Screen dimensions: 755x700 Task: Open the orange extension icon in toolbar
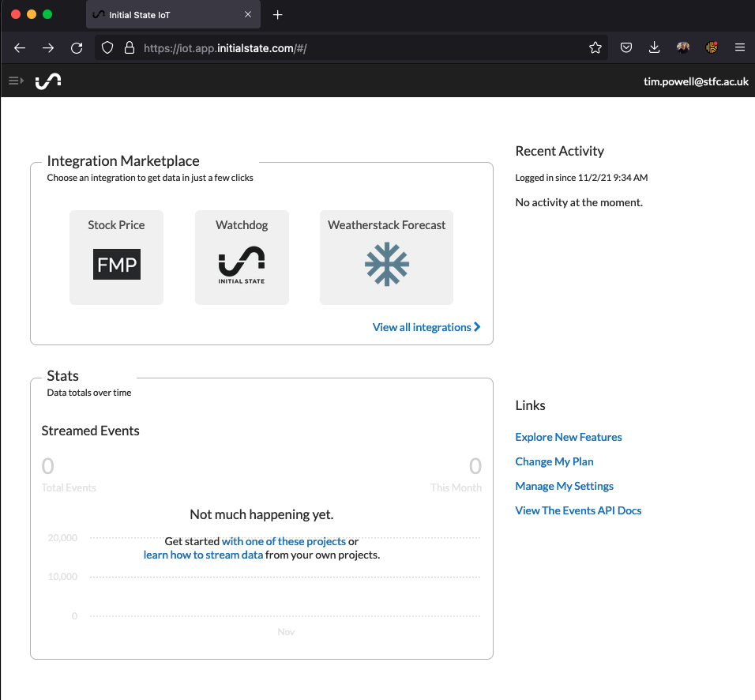(712, 47)
